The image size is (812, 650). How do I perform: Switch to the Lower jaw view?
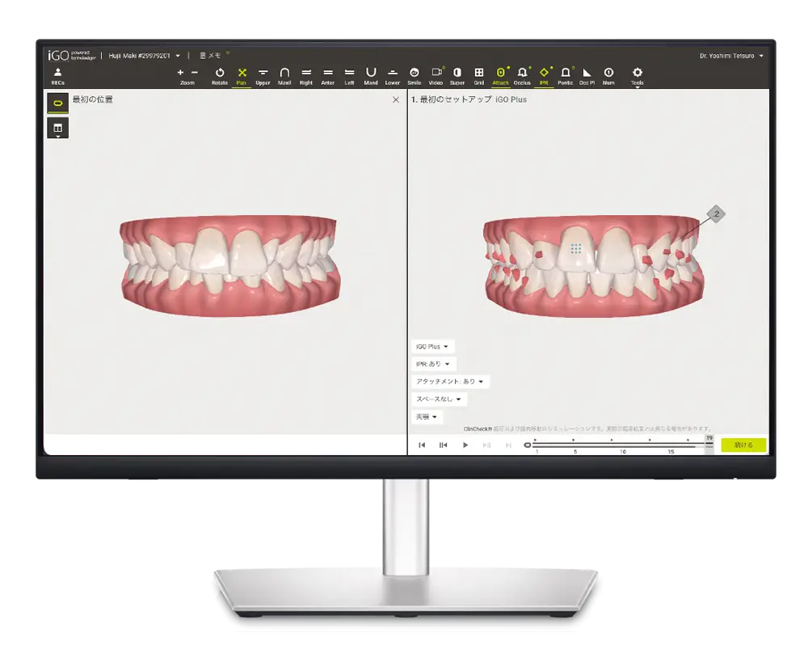pos(393,76)
